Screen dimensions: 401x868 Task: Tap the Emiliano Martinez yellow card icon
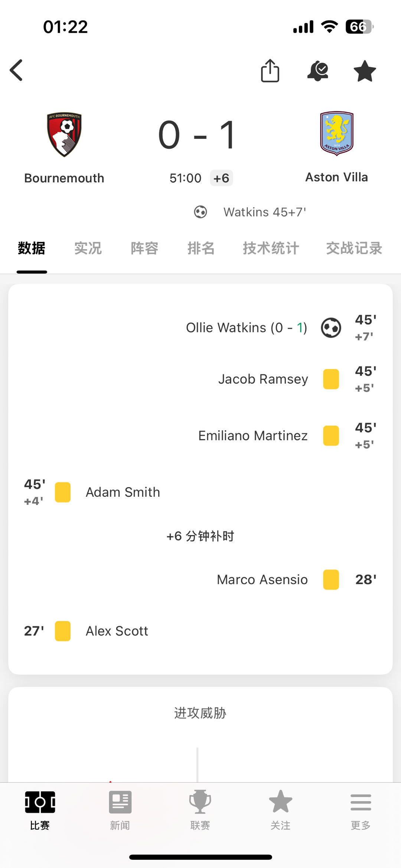coord(331,435)
